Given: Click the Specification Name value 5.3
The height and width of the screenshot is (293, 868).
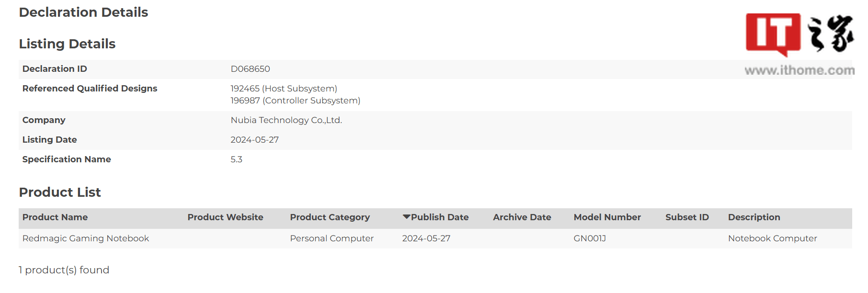Looking at the screenshot, I should pyautogui.click(x=236, y=159).
